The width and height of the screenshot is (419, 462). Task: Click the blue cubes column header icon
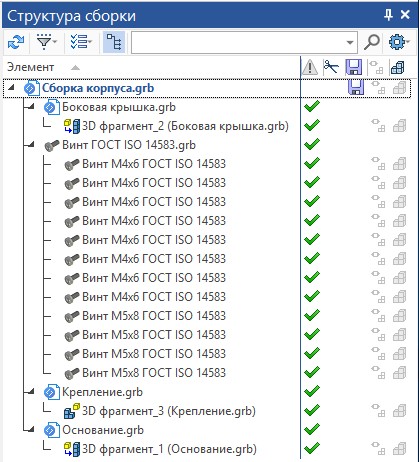(x=398, y=68)
